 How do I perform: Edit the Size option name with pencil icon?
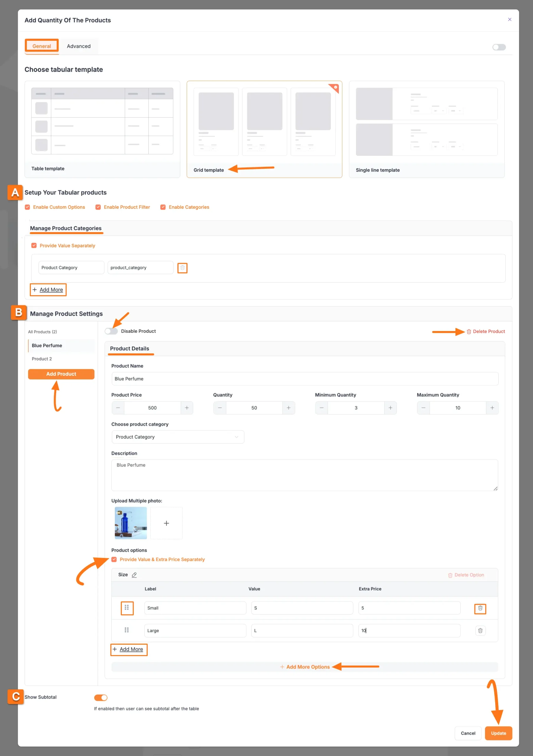134,575
